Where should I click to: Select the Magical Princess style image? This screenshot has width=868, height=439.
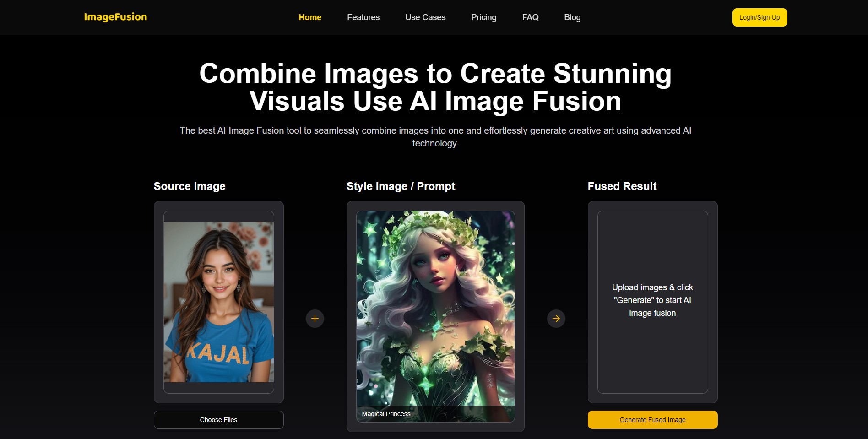(435, 316)
